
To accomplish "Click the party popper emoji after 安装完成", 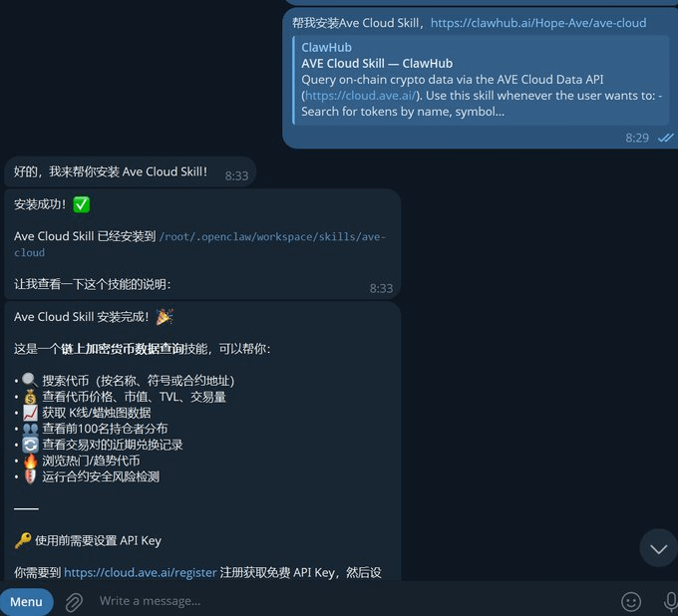I will click(x=165, y=317).
